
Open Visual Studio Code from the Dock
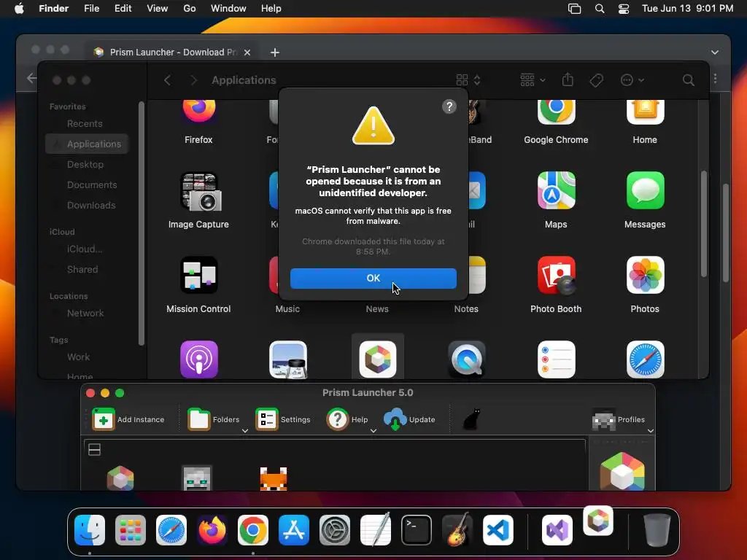tap(498, 530)
